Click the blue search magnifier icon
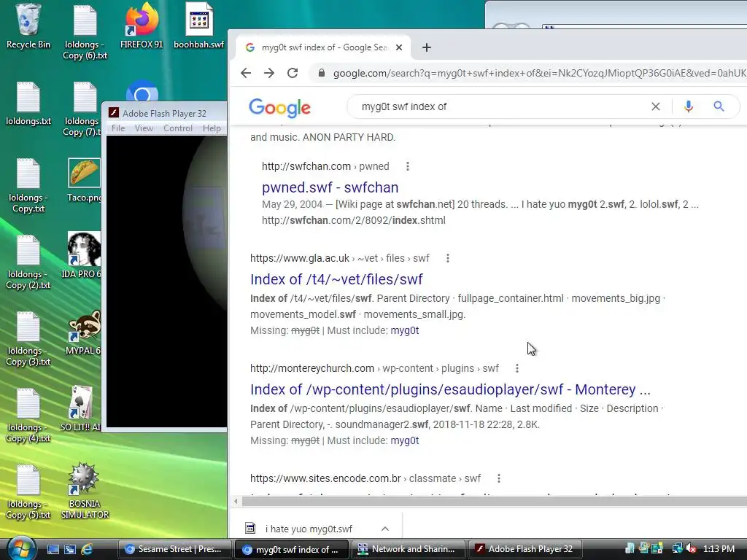Viewport: 747px width, 560px height. 719,106
